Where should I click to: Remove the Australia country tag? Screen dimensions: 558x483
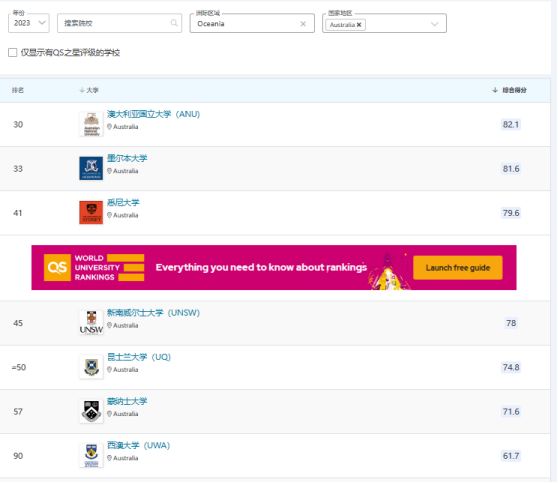(359, 25)
